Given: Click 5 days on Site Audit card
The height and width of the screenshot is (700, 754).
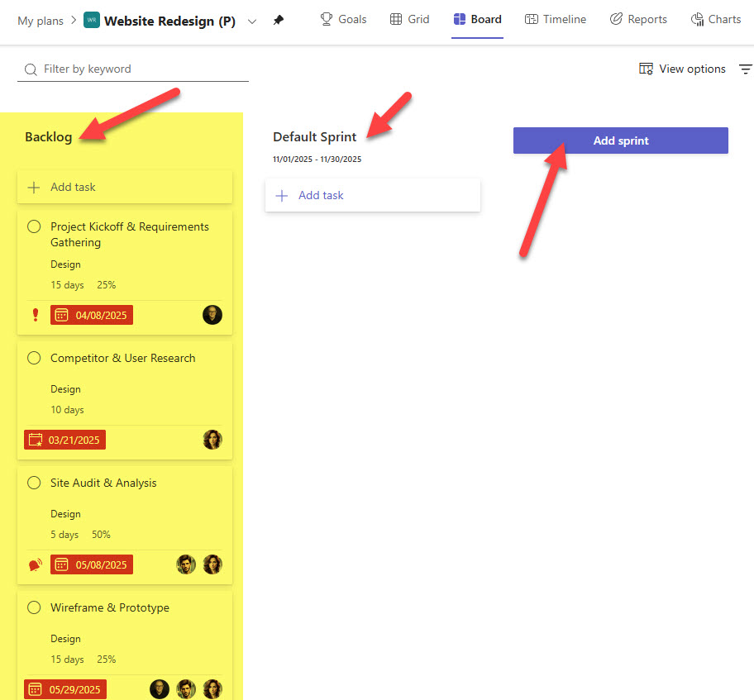Looking at the screenshot, I should click(x=64, y=535).
